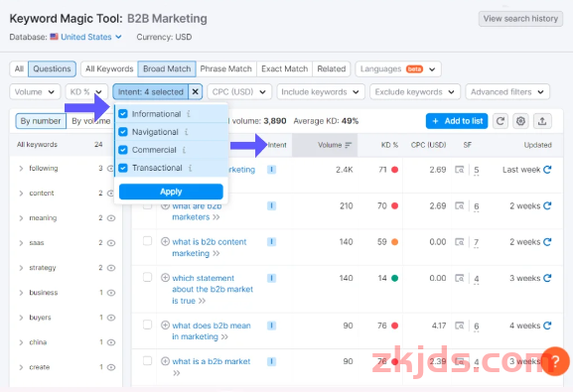Refresh data for 'what does b2b mean in marketing'
Viewport: 573px width, 392px height.
(x=547, y=326)
